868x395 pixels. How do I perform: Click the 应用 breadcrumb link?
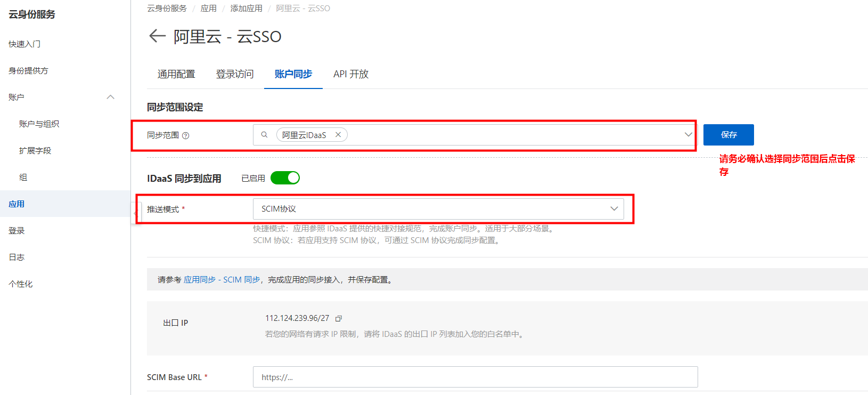click(x=209, y=9)
